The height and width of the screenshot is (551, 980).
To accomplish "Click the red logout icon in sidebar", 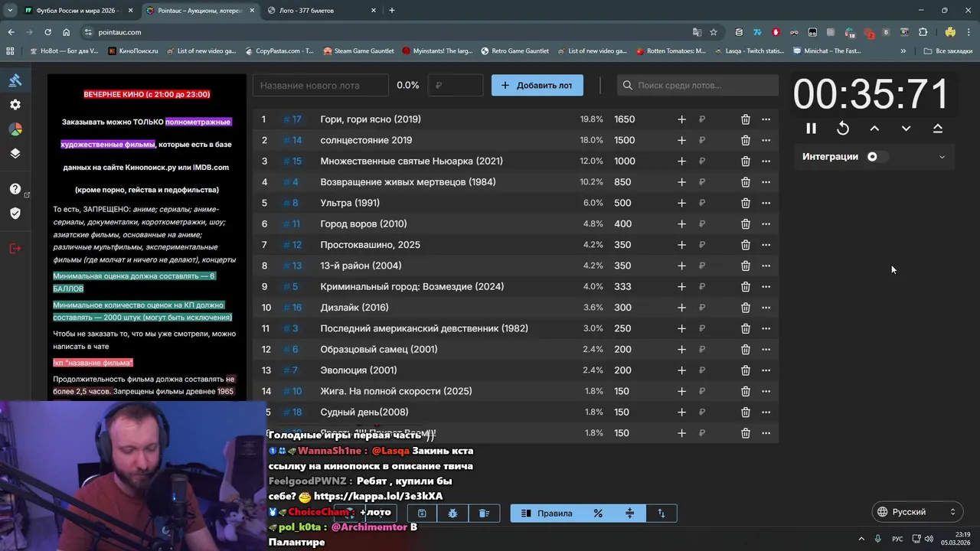I will tap(15, 248).
